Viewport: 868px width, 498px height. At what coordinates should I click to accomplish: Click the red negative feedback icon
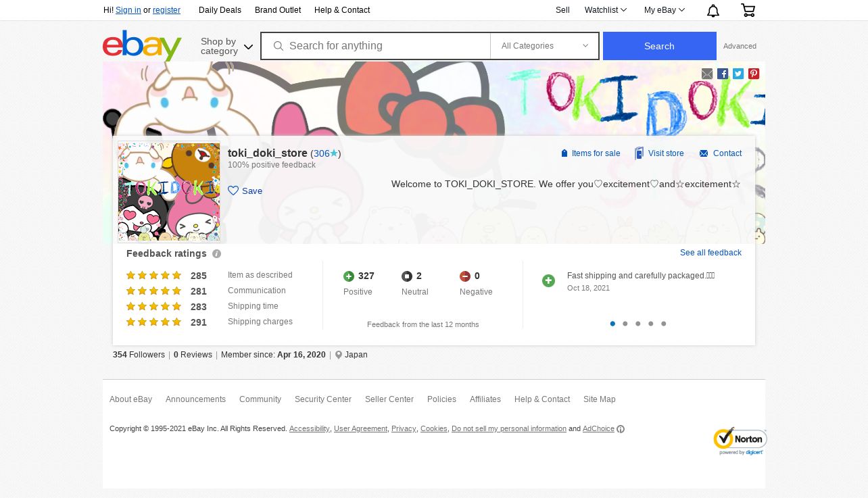(x=465, y=276)
